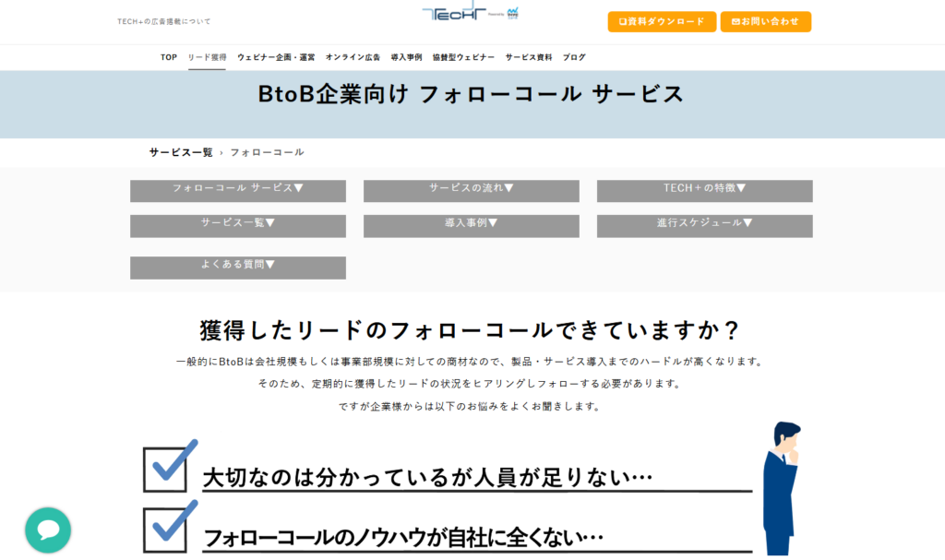The image size is (945, 560).
Task: Click TECH+の広告掲載について header text
Action: [164, 21]
